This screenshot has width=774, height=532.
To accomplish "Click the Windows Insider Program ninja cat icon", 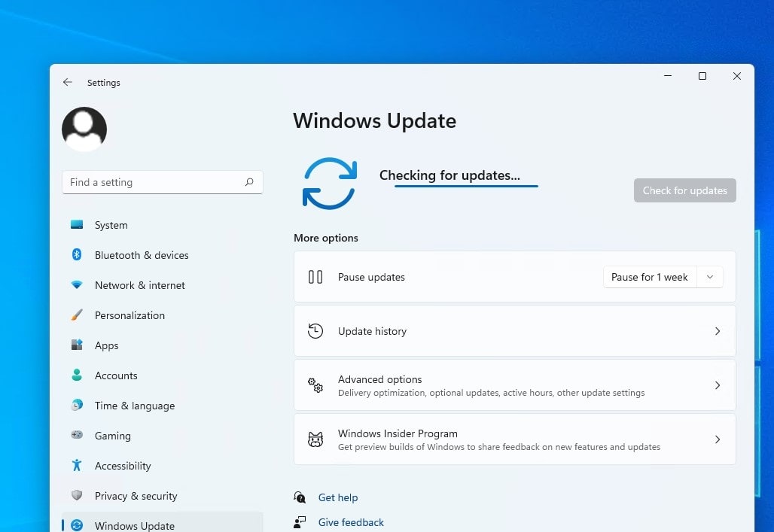I will (x=315, y=439).
